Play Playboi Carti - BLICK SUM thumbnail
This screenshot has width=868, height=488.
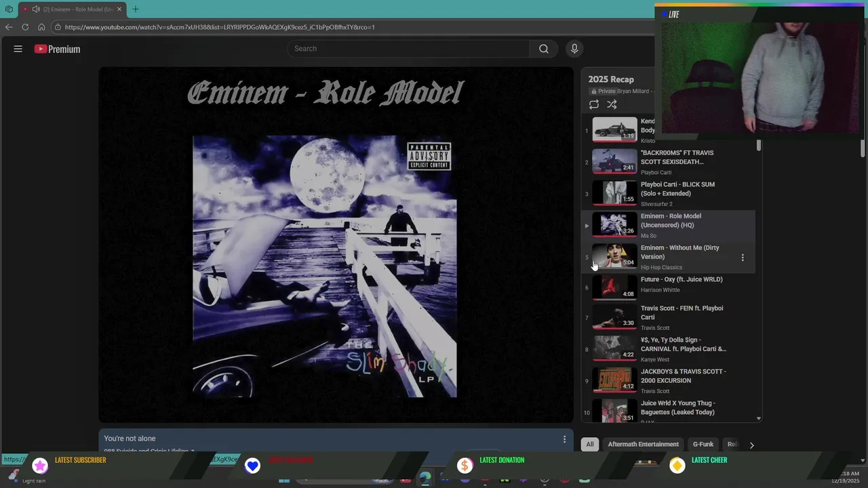tap(615, 193)
